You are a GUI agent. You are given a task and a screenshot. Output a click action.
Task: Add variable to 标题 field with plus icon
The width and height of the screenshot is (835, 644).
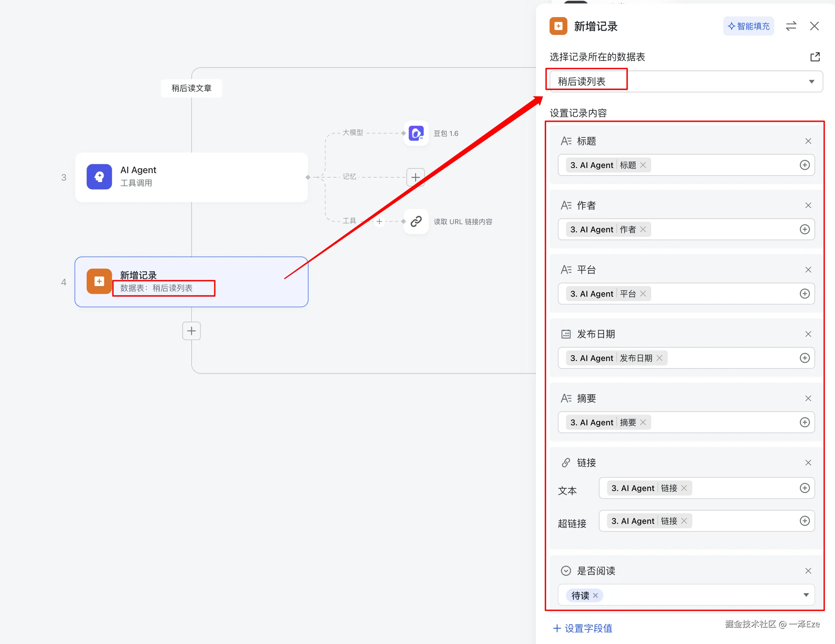pyautogui.click(x=805, y=165)
